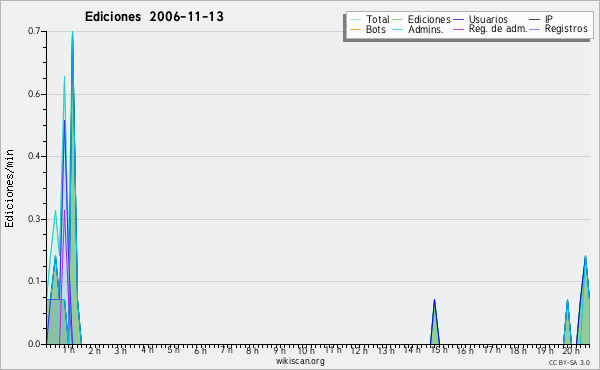This screenshot has width=600, height=370.
Task: Click the 'CC BY-SA 3.0' license text
Action: [569, 363]
